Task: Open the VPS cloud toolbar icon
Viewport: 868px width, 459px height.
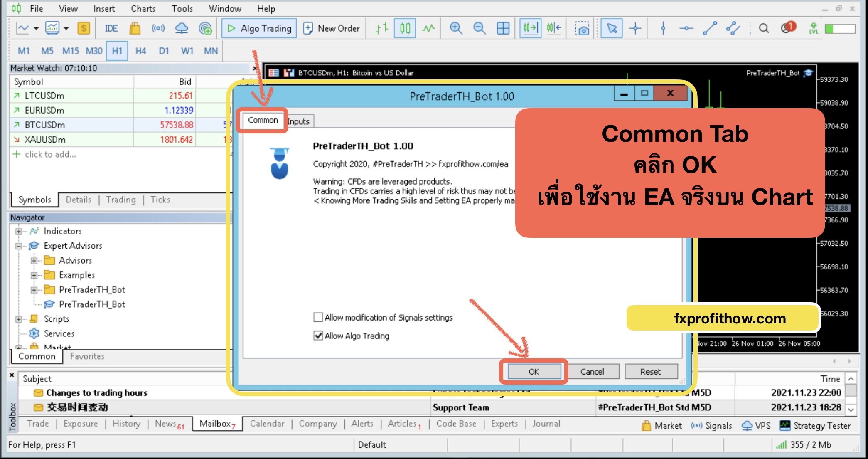Action: point(182,28)
